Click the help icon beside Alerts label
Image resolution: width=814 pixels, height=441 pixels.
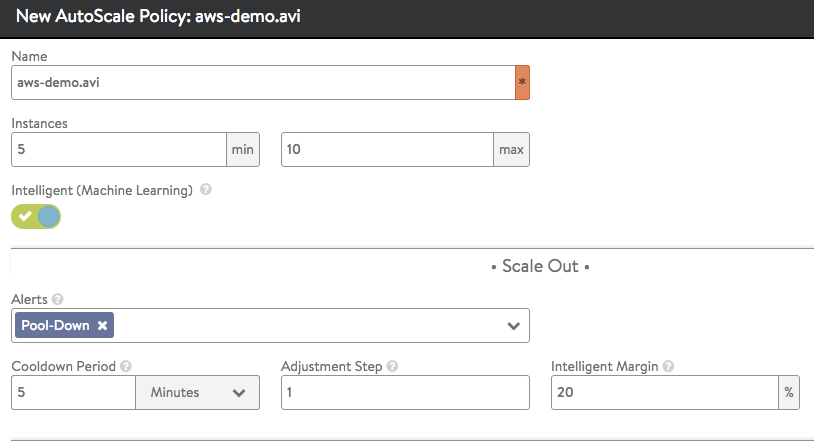tap(58, 299)
